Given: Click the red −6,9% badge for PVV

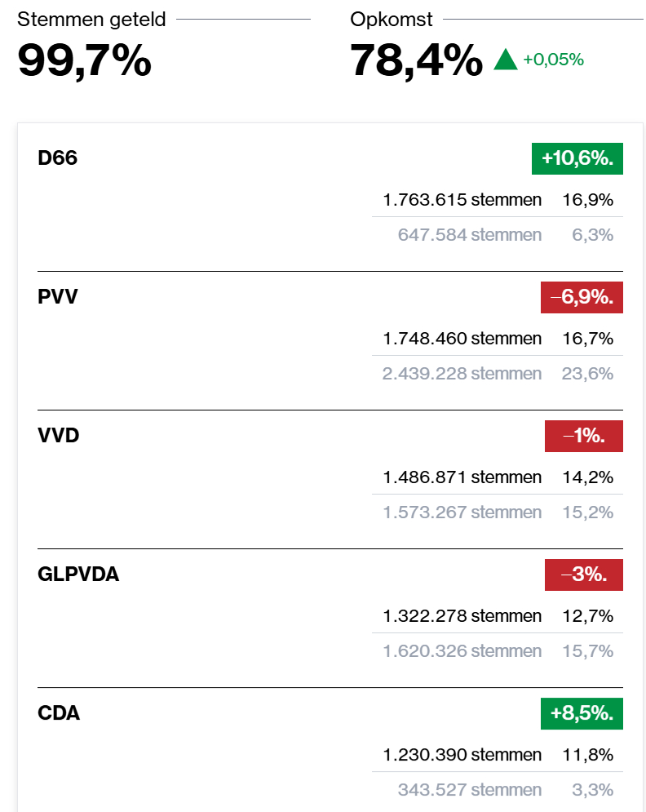Looking at the screenshot, I should 581,297.
